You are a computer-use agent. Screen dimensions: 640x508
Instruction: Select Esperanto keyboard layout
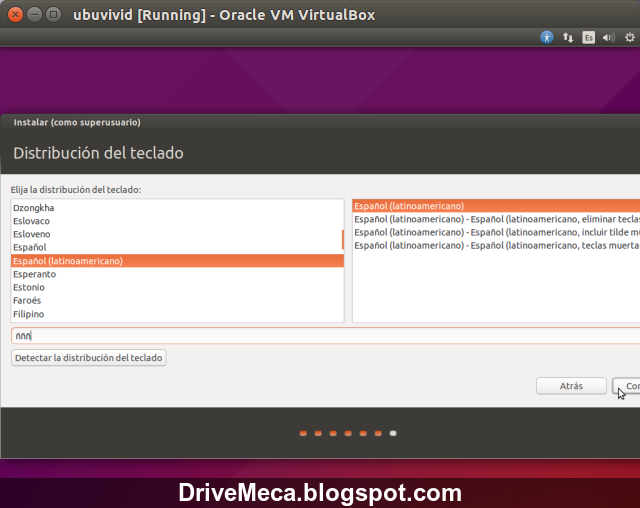[x=177, y=274]
